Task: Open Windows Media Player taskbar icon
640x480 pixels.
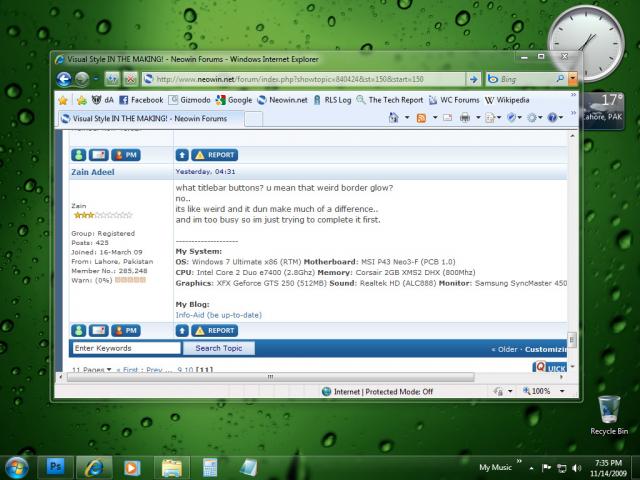Action: tap(131, 468)
